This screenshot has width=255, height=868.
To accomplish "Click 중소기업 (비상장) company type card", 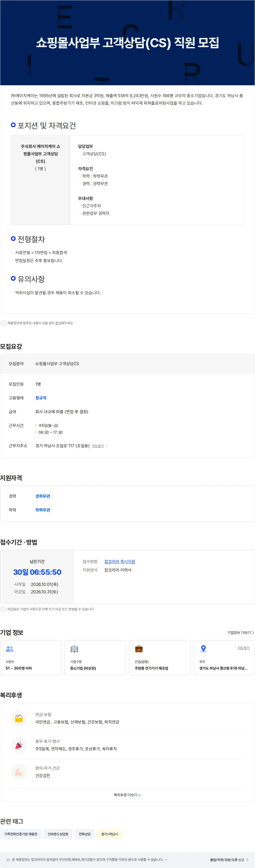I will click(95, 657).
